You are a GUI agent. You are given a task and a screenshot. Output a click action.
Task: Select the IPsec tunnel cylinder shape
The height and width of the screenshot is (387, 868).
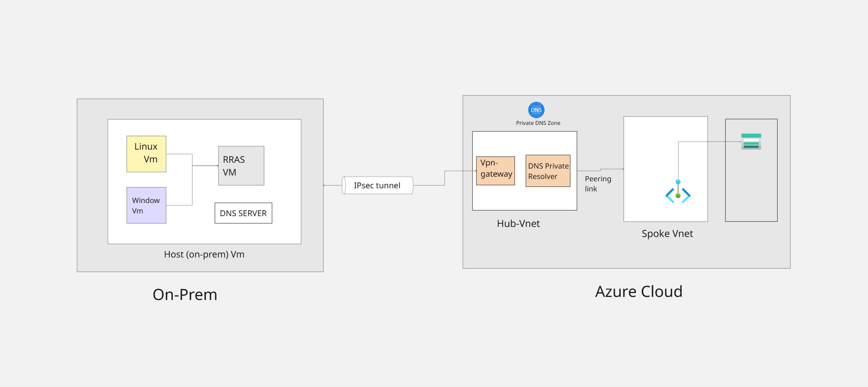point(378,185)
